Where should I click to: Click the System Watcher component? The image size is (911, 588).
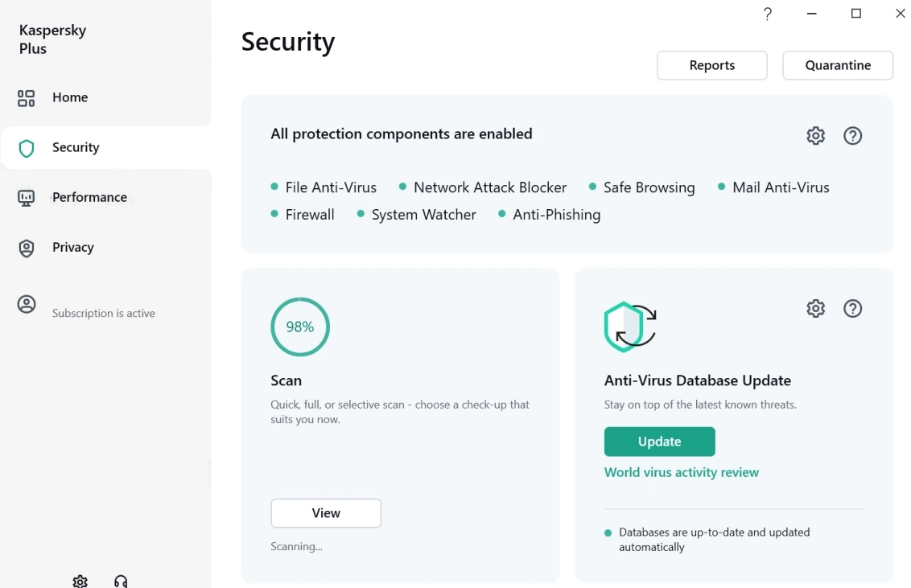[417, 215]
